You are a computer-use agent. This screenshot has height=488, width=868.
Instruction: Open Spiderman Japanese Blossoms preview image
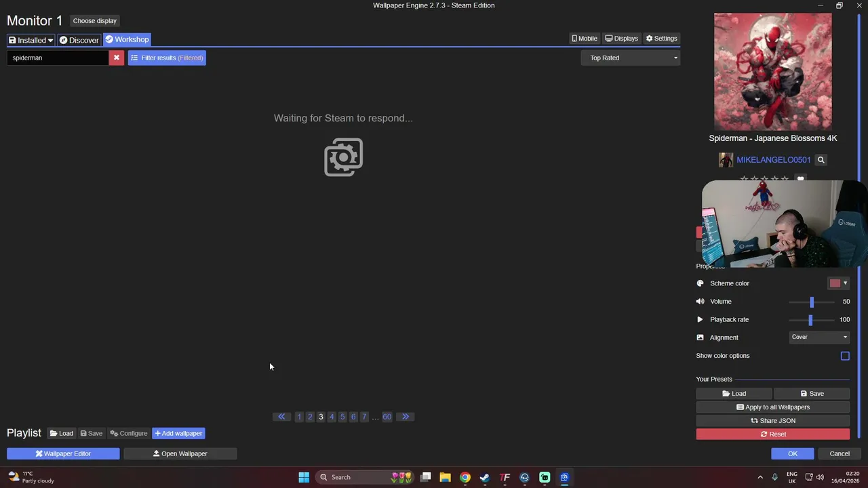pyautogui.click(x=773, y=71)
